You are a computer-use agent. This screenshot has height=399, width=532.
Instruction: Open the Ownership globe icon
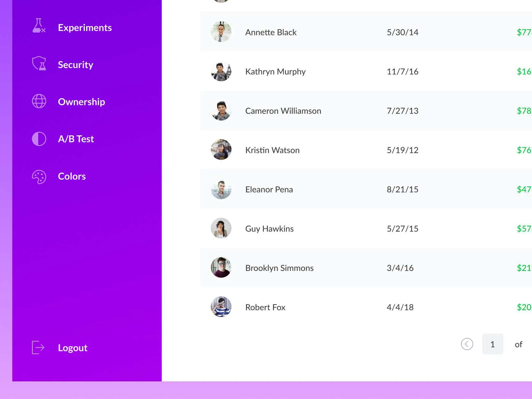tap(38, 101)
